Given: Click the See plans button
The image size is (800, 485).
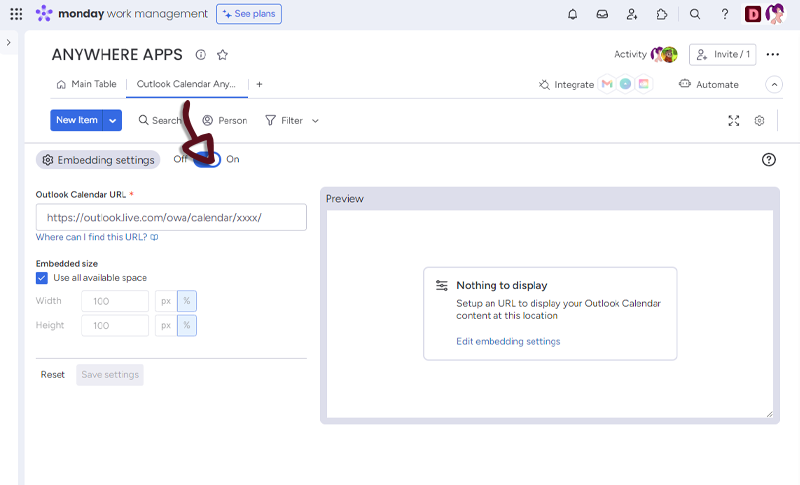Looking at the screenshot, I should coord(249,14).
